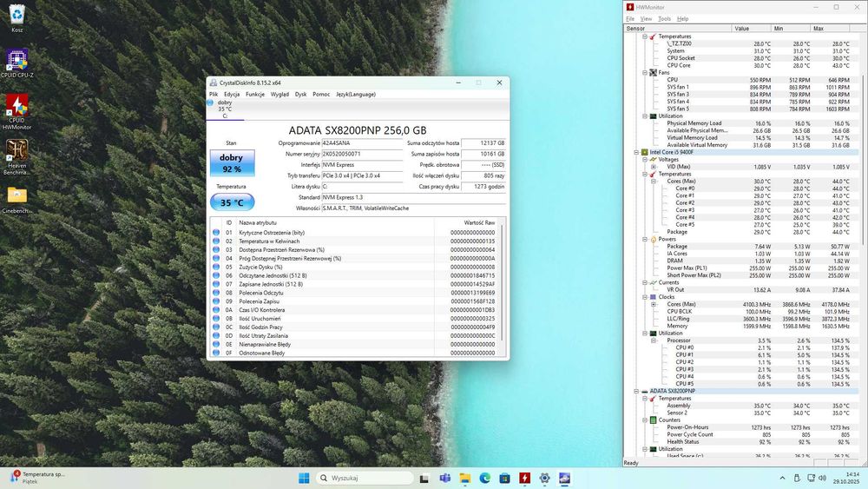This screenshot has height=489, width=868.
Task: Click the Fans group icon in HWMonitor
Action: click(x=654, y=73)
